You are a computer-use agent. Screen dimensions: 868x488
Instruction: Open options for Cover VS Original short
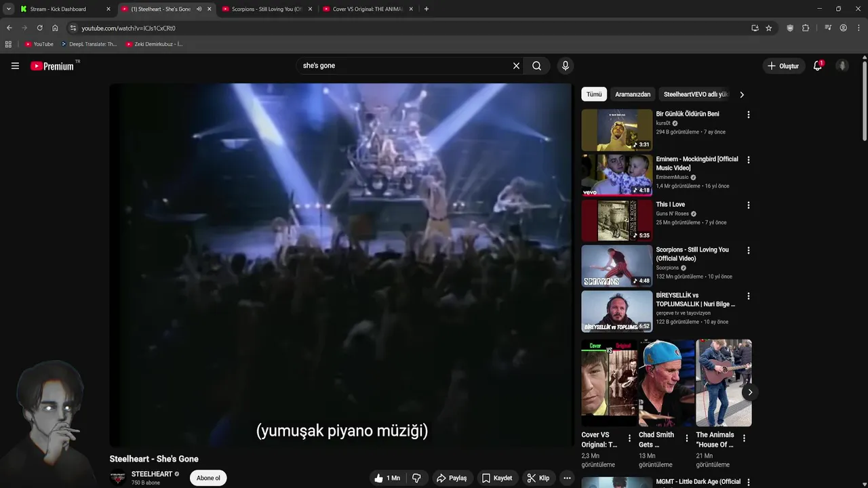629,439
